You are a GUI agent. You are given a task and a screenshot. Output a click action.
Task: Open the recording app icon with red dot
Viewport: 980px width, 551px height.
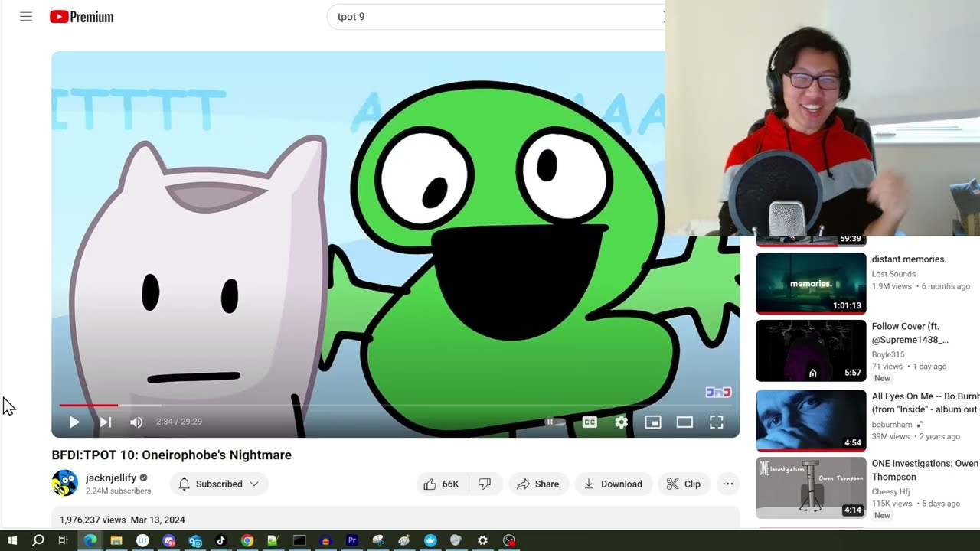tap(509, 540)
